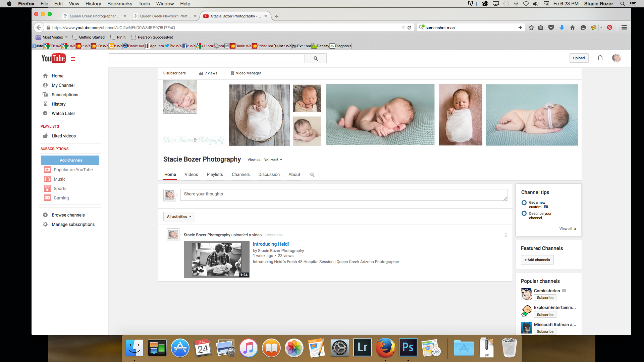Open the Firefox downloads arrow

pos(562,27)
